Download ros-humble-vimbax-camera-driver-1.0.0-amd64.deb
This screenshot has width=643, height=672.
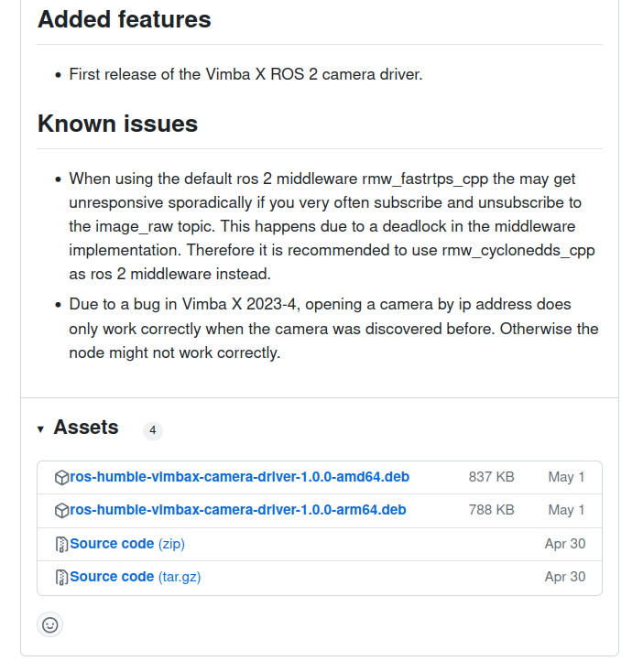[239, 477]
